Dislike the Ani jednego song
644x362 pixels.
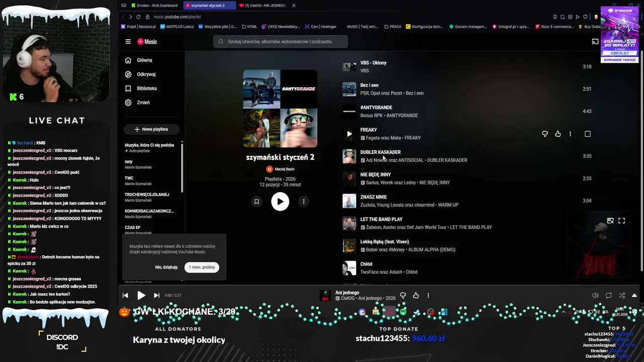coord(403,295)
